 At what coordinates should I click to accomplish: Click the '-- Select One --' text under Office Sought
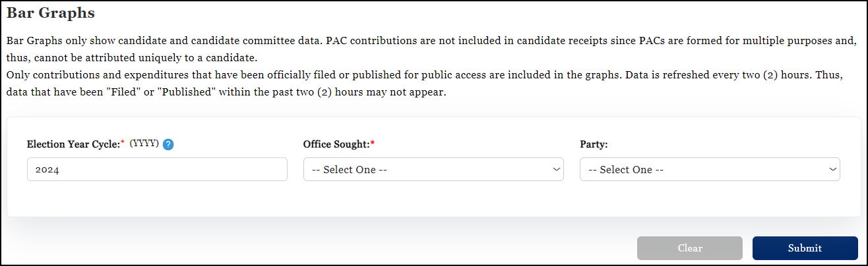(349, 169)
